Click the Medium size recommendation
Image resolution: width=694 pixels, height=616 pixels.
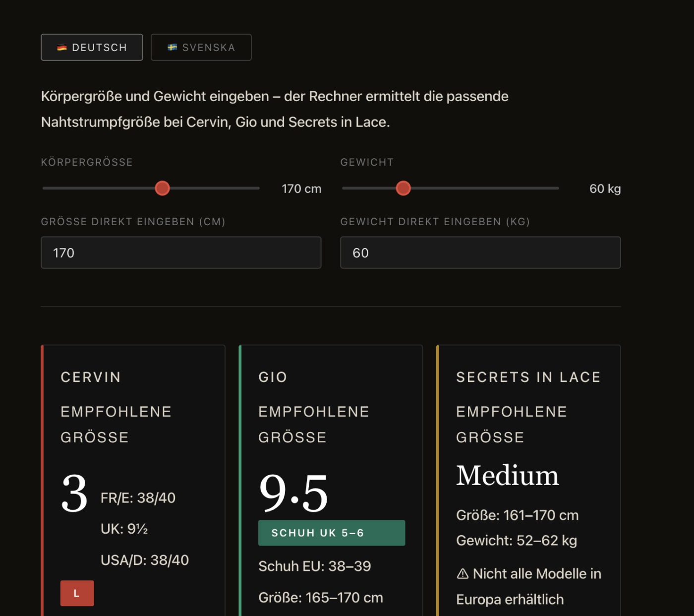(x=508, y=476)
